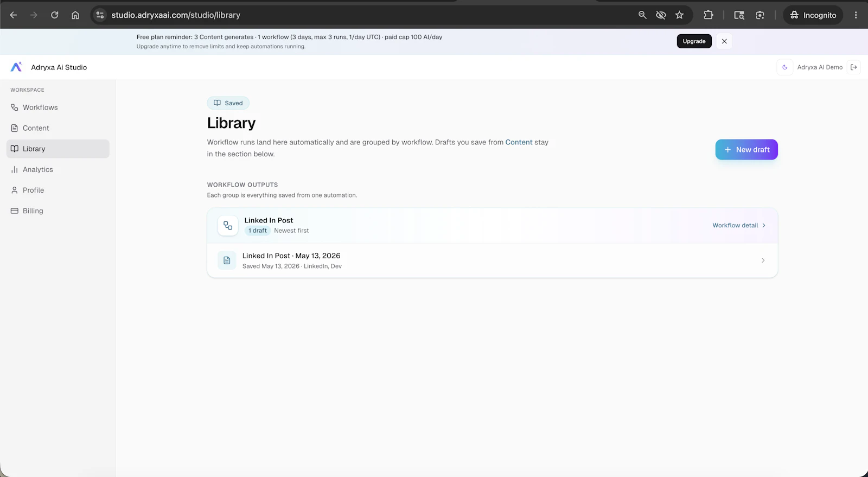Open the browser extensions puzzle icon
This screenshot has width=868, height=477.
[709, 15]
